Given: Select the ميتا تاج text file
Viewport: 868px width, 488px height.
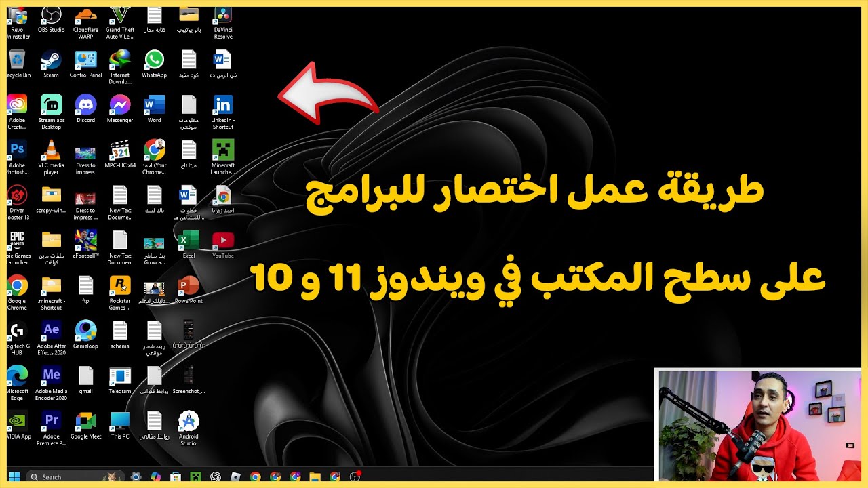Looking at the screenshot, I should pyautogui.click(x=189, y=155).
